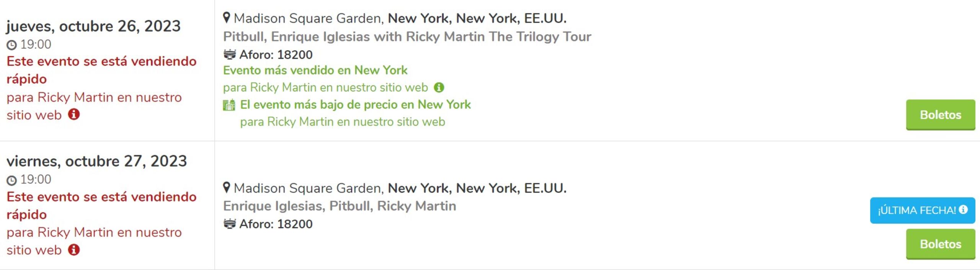The image size is (980, 270).
Task: Click the ¡ÚLTIMA FECHA! blue badge
Action: [917, 210]
